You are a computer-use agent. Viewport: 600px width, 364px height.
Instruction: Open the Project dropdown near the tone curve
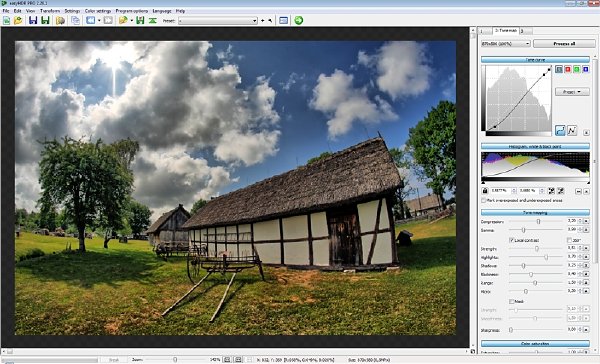click(x=572, y=92)
